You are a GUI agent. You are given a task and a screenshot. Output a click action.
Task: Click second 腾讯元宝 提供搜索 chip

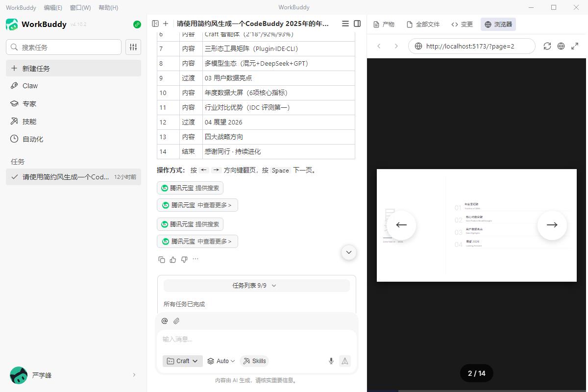tap(190, 224)
